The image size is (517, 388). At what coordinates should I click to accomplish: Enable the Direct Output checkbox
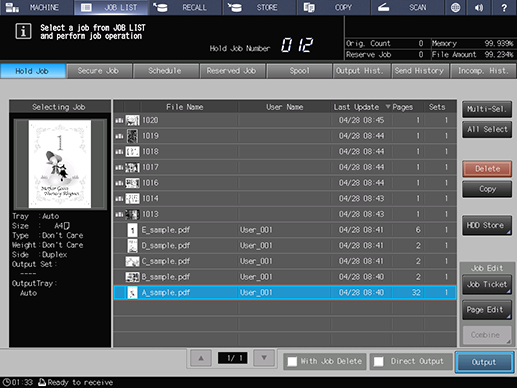click(378, 362)
